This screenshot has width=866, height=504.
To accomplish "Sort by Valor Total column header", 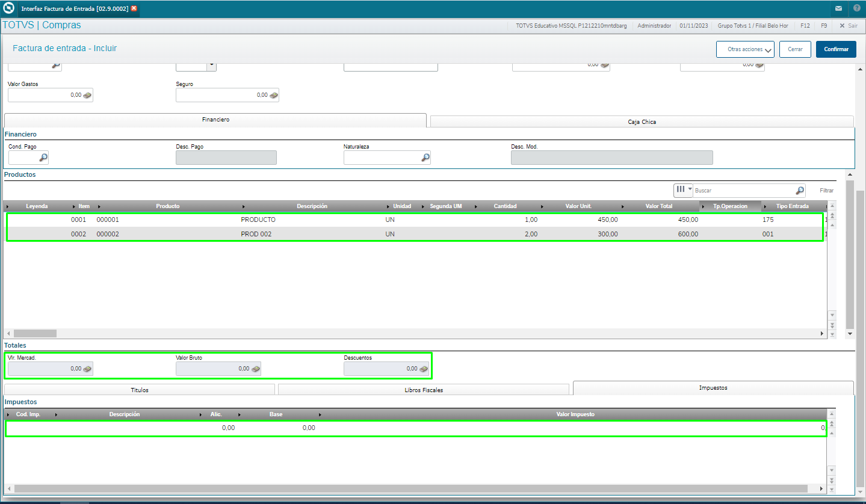I will pyautogui.click(x=659, y=206).
